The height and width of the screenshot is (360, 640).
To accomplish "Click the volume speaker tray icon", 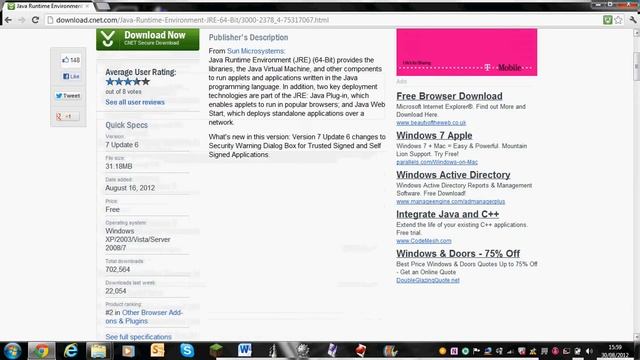I will (589, 351).
